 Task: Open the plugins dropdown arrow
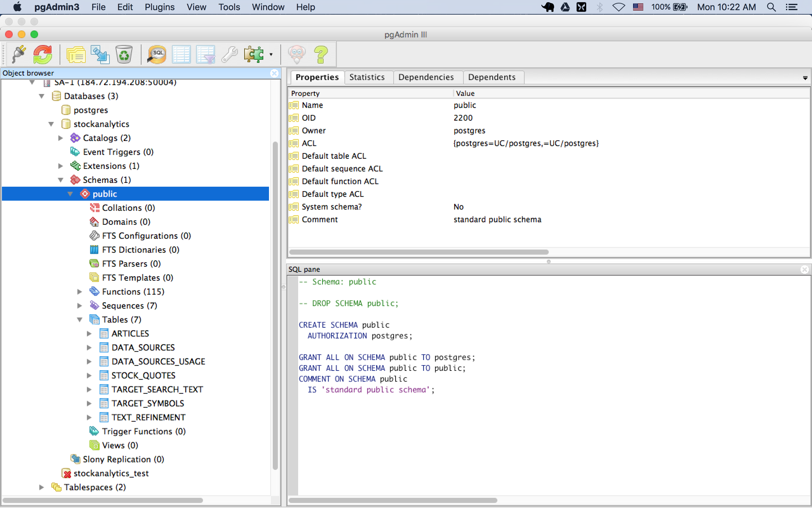271,54
